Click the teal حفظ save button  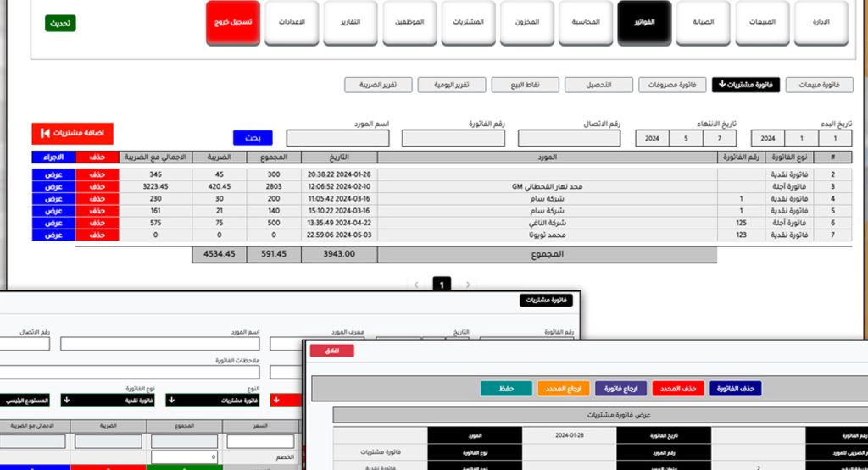coord(505,388)
